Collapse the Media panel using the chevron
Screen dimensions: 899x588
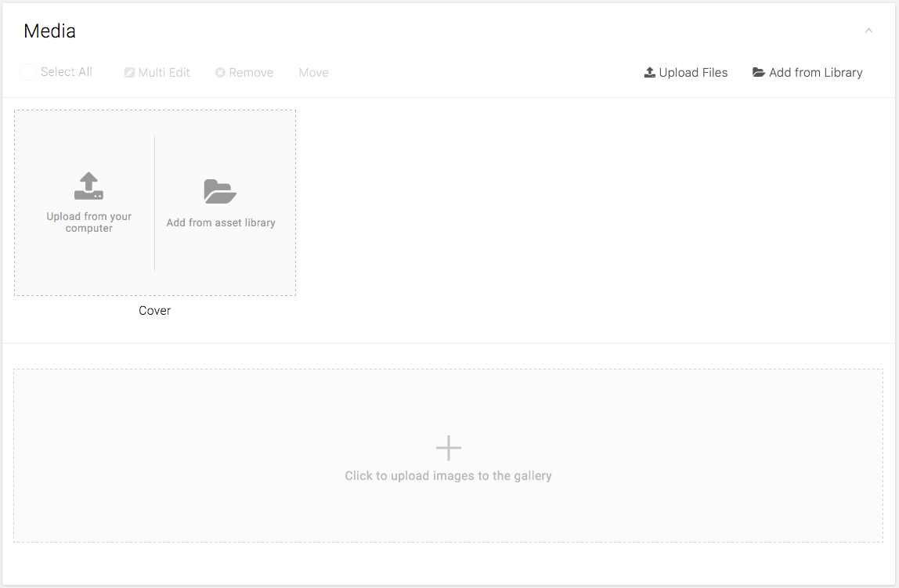pyautogui.click(x=868, y=31)
